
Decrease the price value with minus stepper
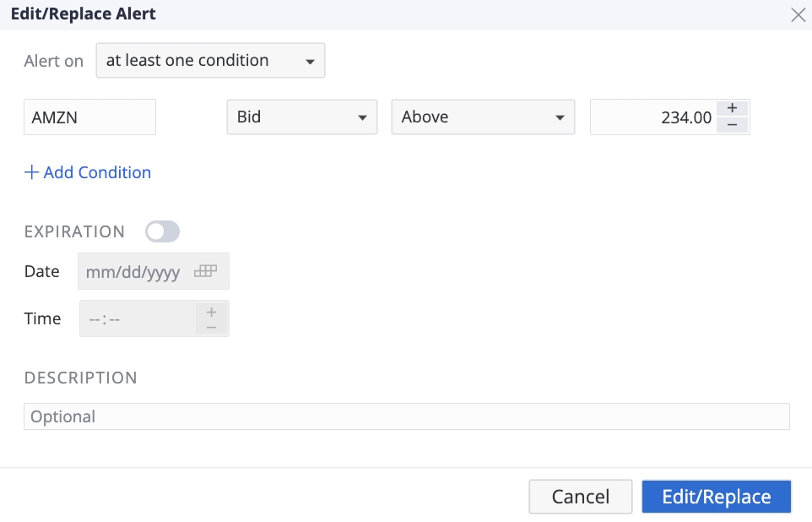(x=732, y=125)
